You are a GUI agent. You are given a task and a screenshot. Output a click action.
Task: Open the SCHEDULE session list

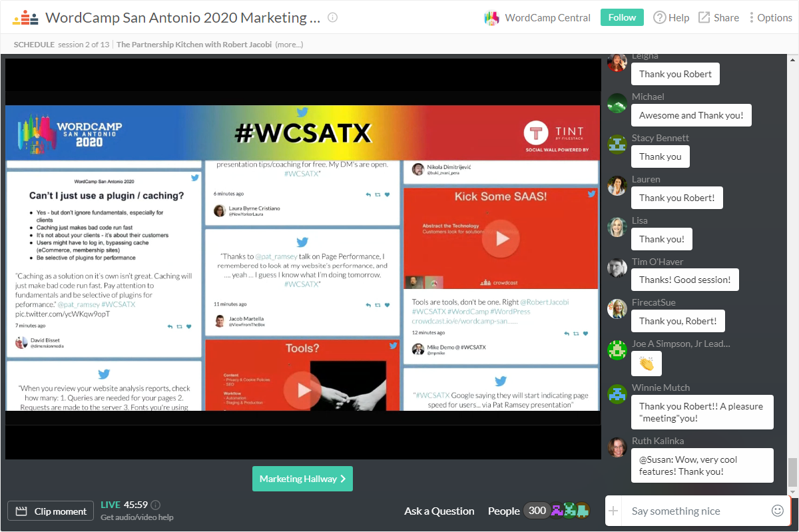(x=34, y=45)
